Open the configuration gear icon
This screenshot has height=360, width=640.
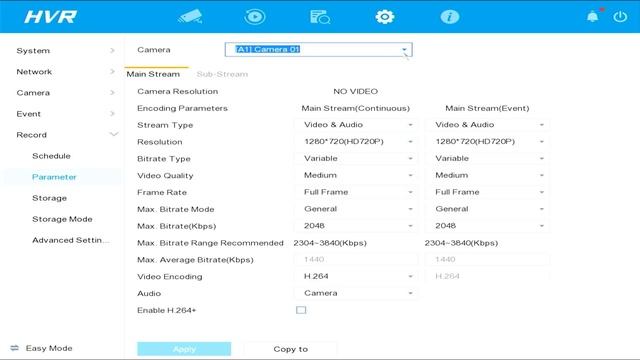(x=384, y=17)
